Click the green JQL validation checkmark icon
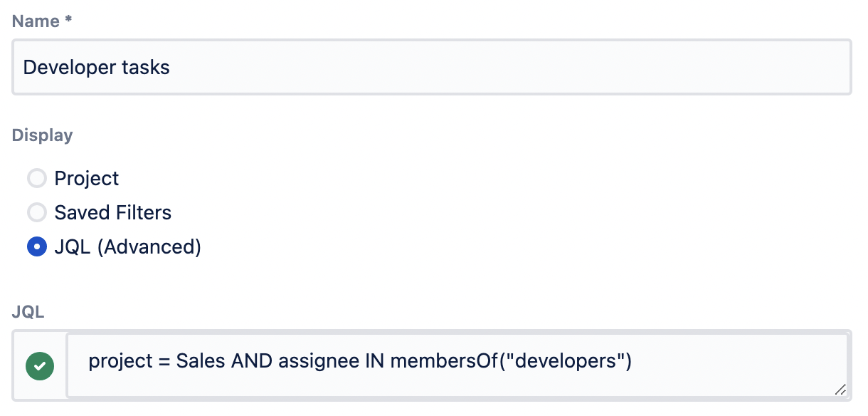This screenshot has height=416, width=868. (x=40, y=366)
